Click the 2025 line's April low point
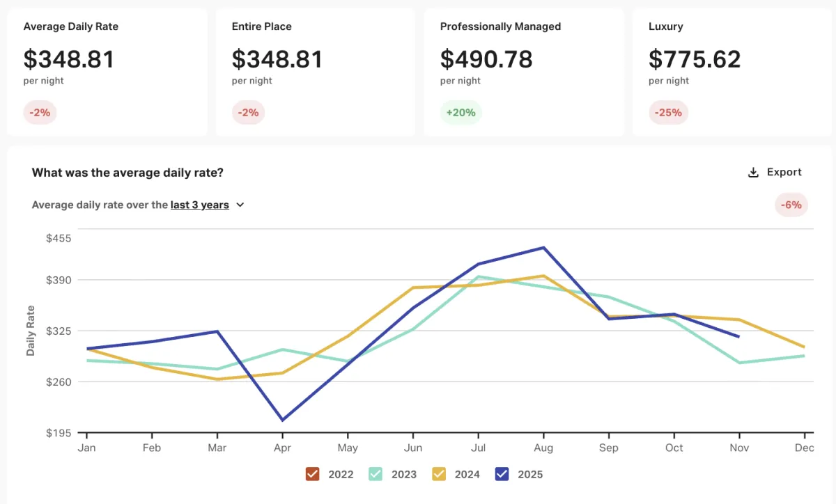The image size is (836, 504). click(283, 420)
